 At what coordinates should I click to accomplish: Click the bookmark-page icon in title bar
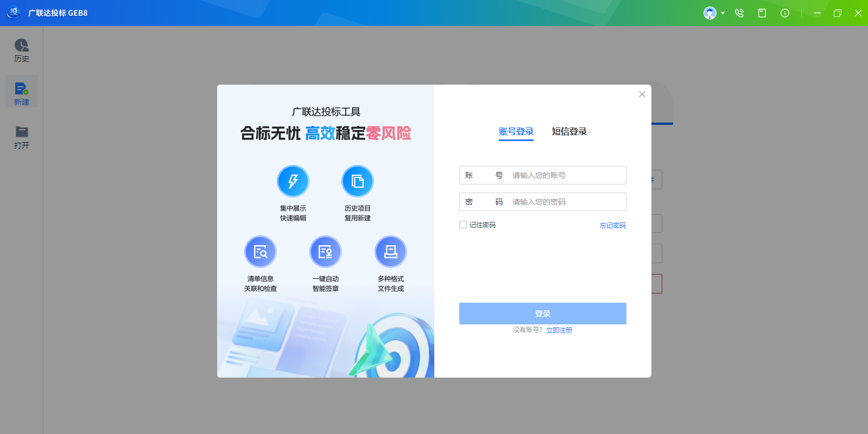point(762,13)
